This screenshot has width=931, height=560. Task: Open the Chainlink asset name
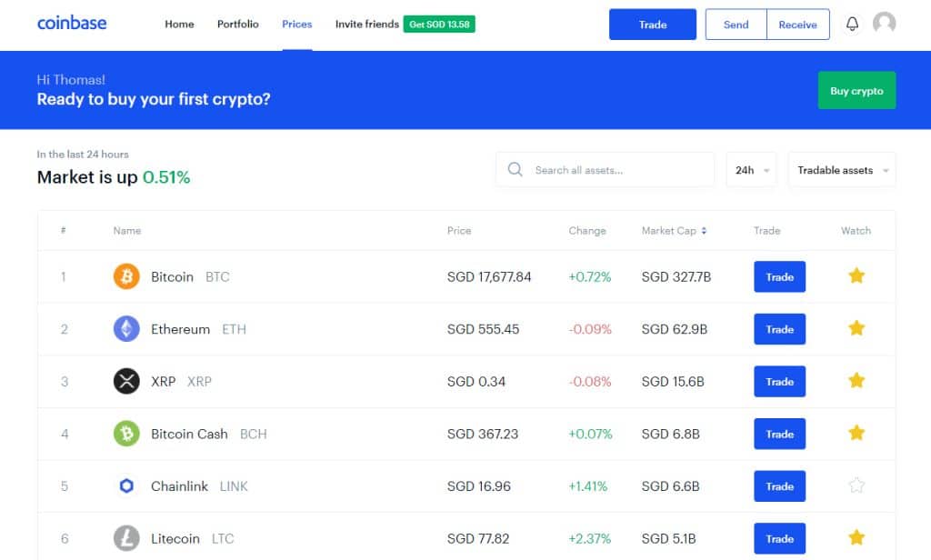(x=179, y=485)
